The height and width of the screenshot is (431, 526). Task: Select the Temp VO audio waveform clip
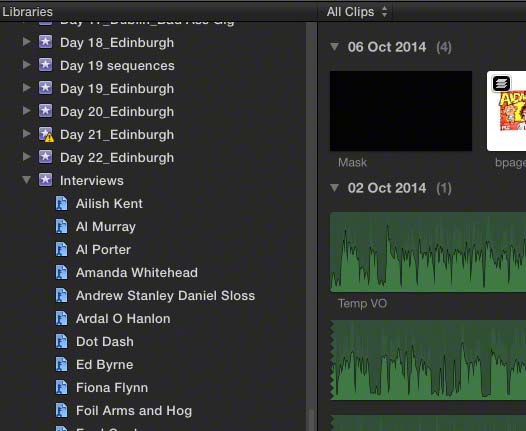click(x=428, y=252)
